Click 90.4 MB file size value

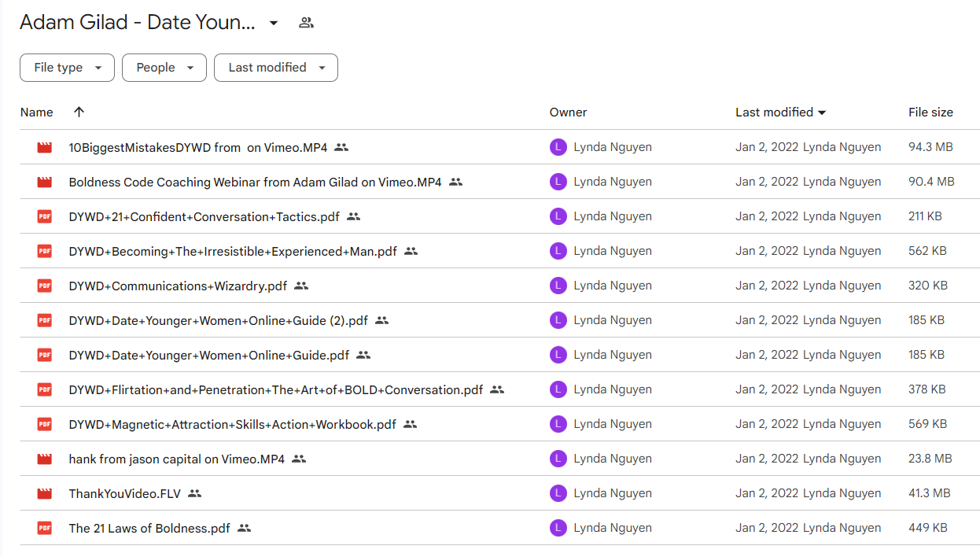click(x=931, y=182)
